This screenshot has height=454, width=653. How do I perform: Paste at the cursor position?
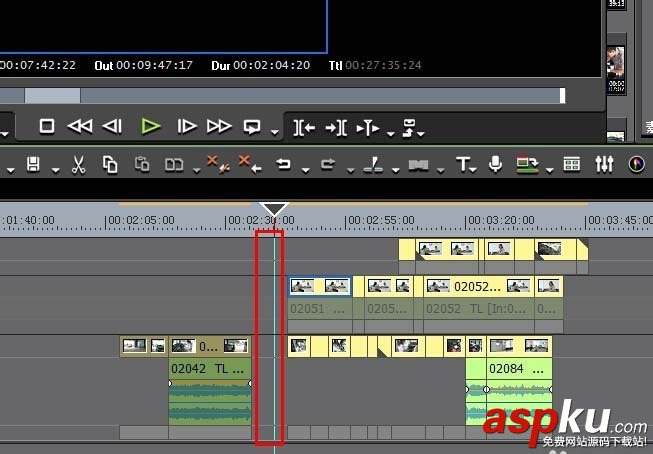pyautogui.click(x=142, y=164)
